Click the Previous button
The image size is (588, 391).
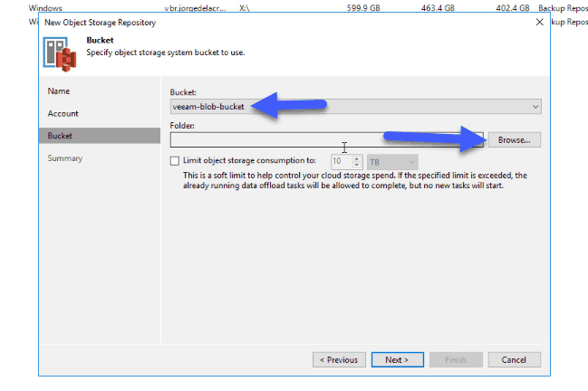339,360
